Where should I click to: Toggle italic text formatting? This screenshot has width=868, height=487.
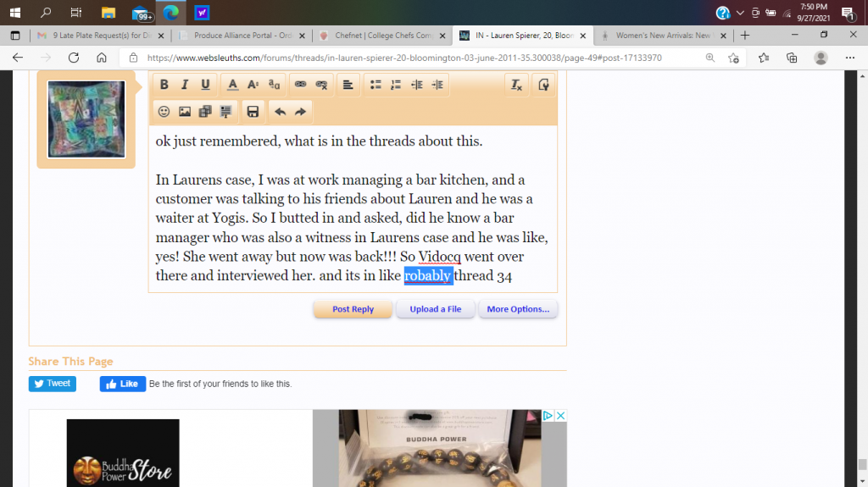coord(185,85)
